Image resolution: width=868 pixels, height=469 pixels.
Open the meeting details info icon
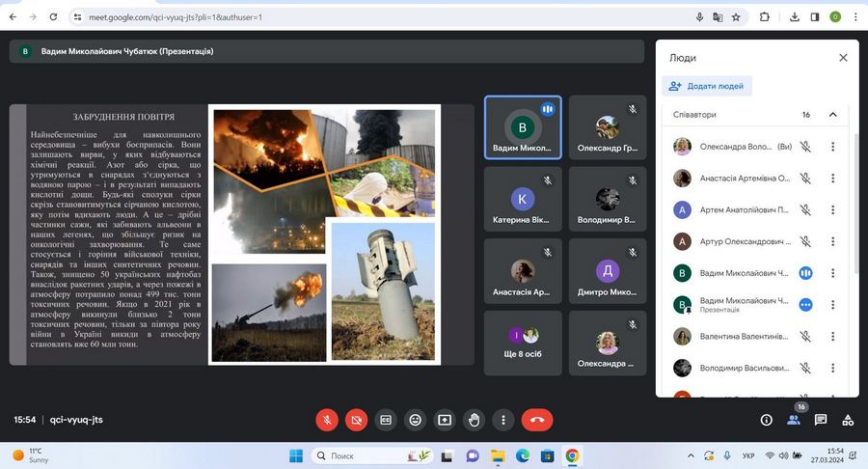coord(767,420)
